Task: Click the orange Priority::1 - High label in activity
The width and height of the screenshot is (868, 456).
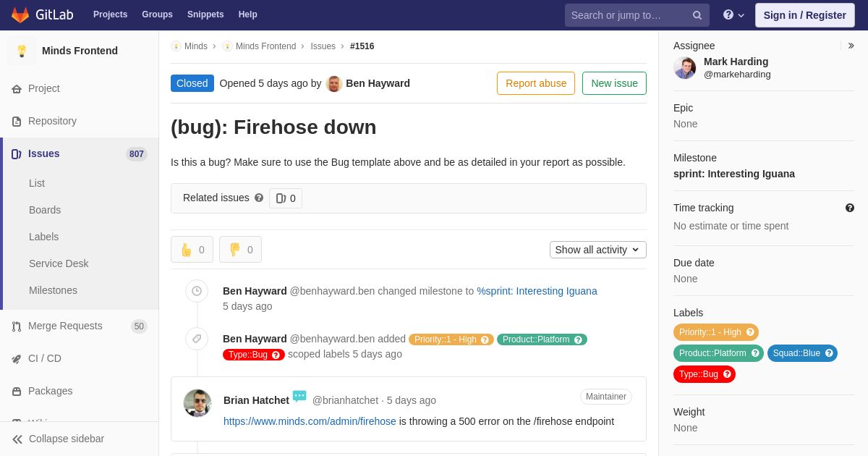Action: 452,339
